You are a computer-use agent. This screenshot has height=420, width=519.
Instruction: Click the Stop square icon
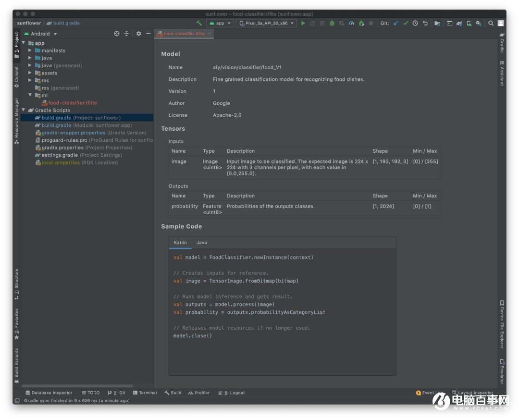click(x=371, y=23)
